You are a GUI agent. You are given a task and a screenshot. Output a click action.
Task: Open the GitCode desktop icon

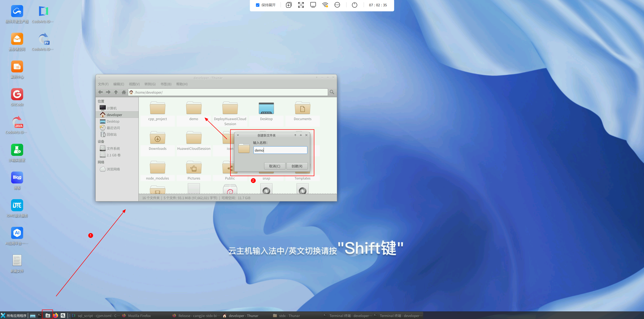click(x=17, y=95)
